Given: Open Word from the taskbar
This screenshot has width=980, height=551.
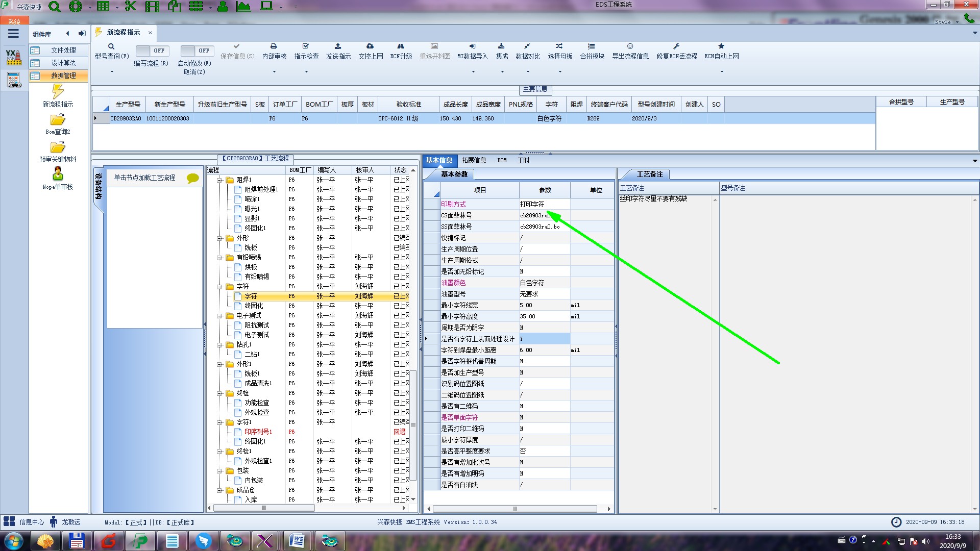Looking at the screenshot, I should (x=297, y=540).
